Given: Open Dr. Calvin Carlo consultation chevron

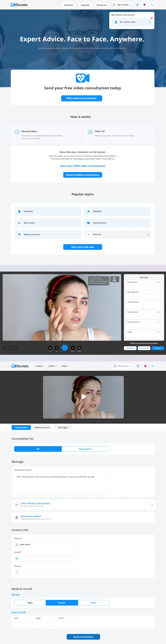Looking at the screenshot, I should tap(150, 22).
